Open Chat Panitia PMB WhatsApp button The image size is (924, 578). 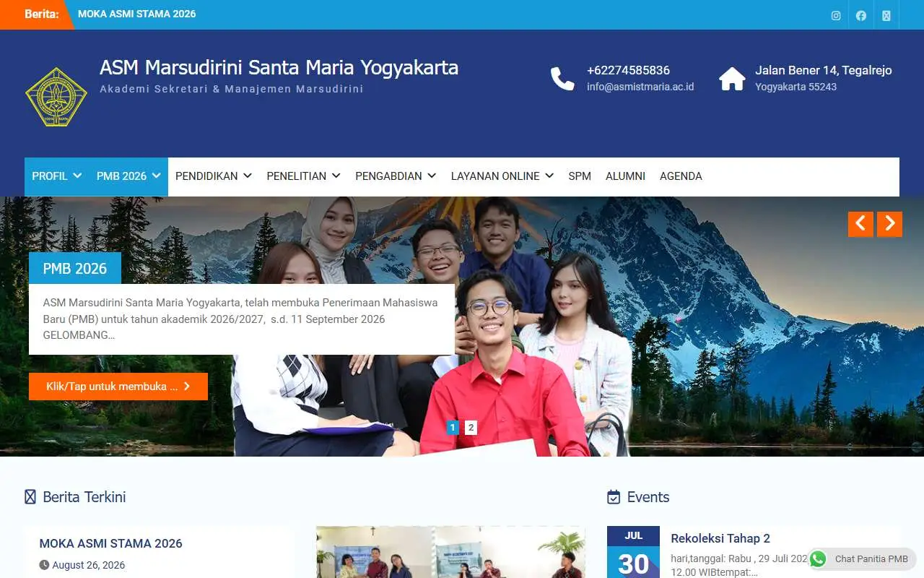click(x=862, y=559)
